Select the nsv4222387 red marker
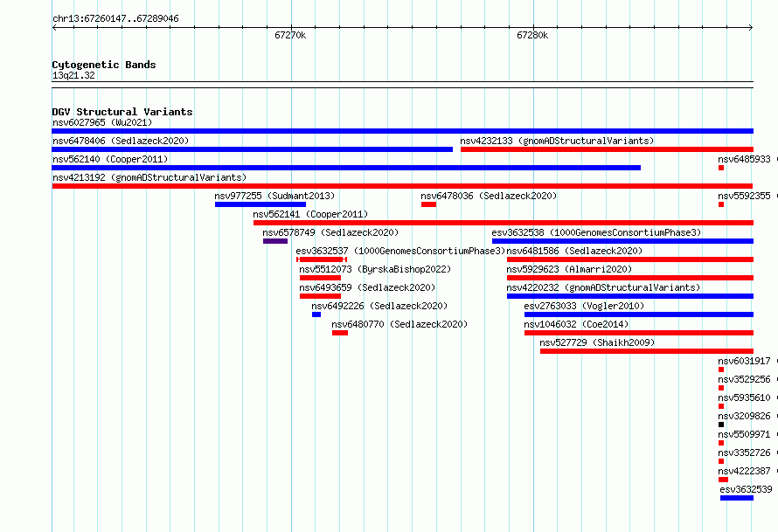Screen dimensions: 778x532 [723, 480]
